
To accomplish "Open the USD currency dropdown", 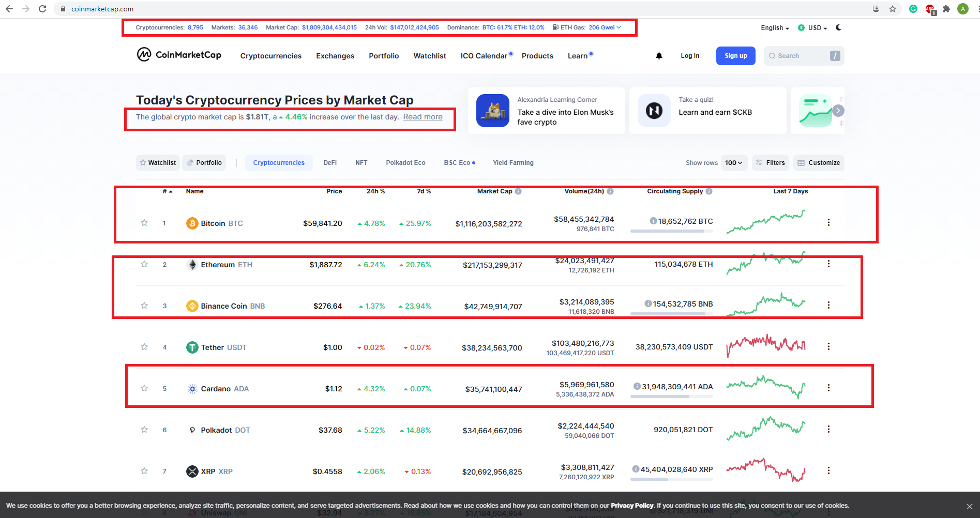I will (812, 28).
